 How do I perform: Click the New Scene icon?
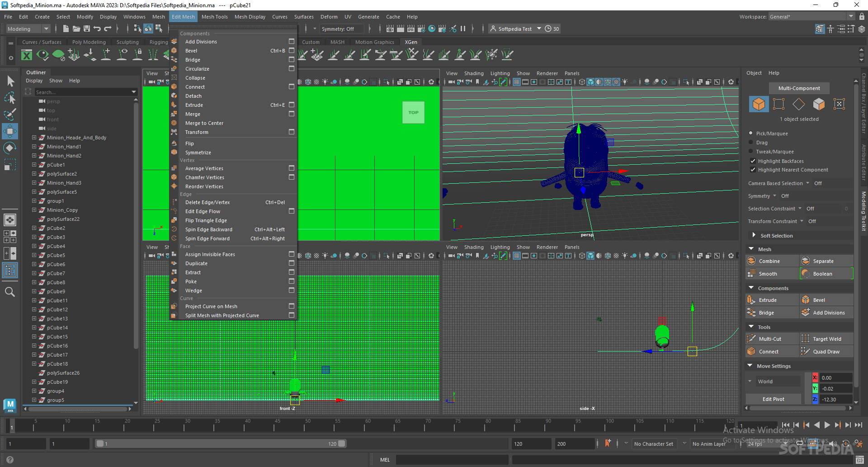click(x=66, y=29)
